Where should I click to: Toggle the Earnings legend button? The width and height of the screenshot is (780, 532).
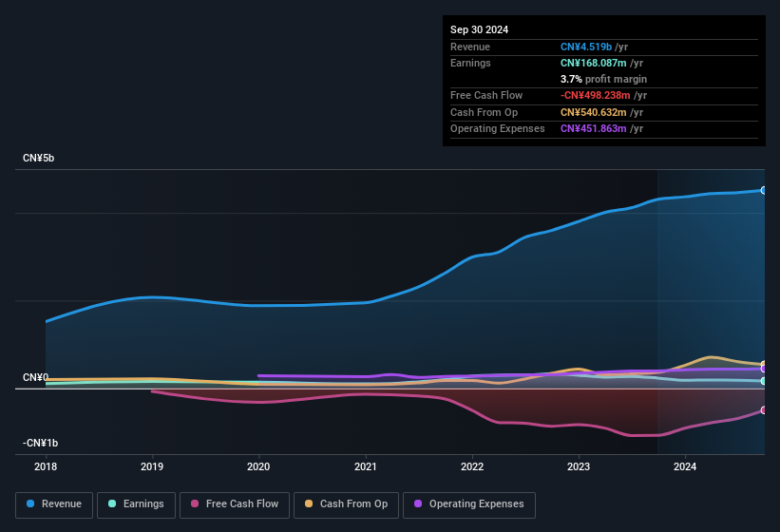click(136, 505)
